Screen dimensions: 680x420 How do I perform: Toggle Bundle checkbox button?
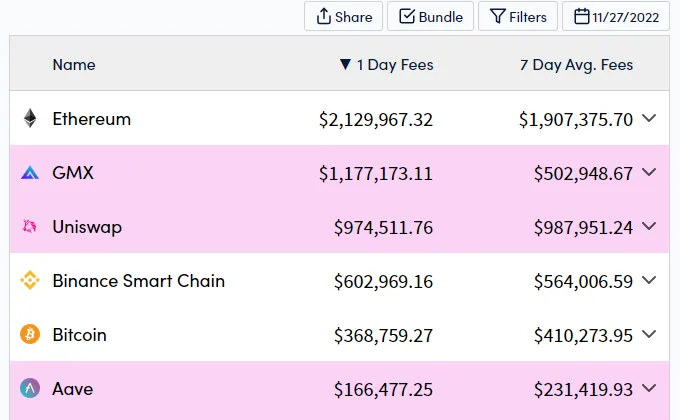click(430, 16)
